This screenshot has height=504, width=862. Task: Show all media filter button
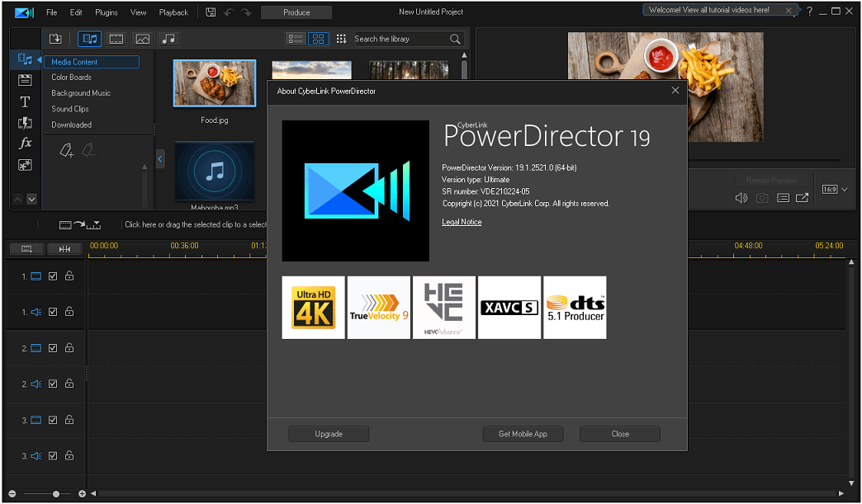coord(89,39)
